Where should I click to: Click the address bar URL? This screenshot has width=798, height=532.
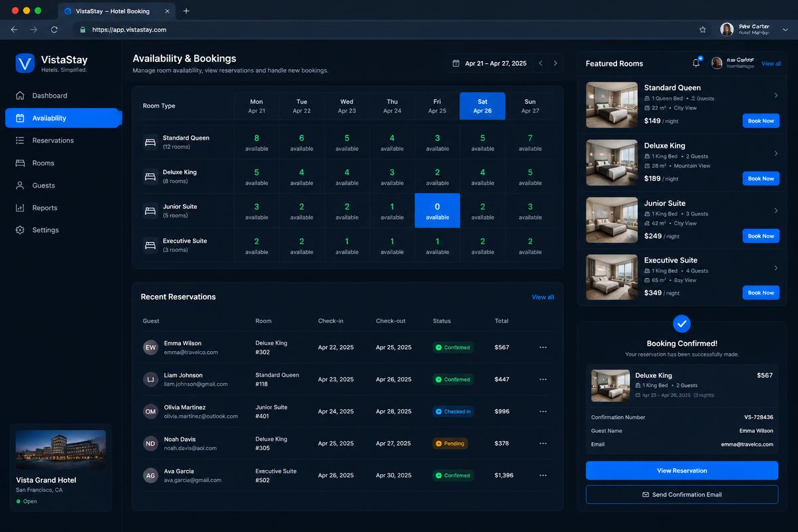[129, 29]
